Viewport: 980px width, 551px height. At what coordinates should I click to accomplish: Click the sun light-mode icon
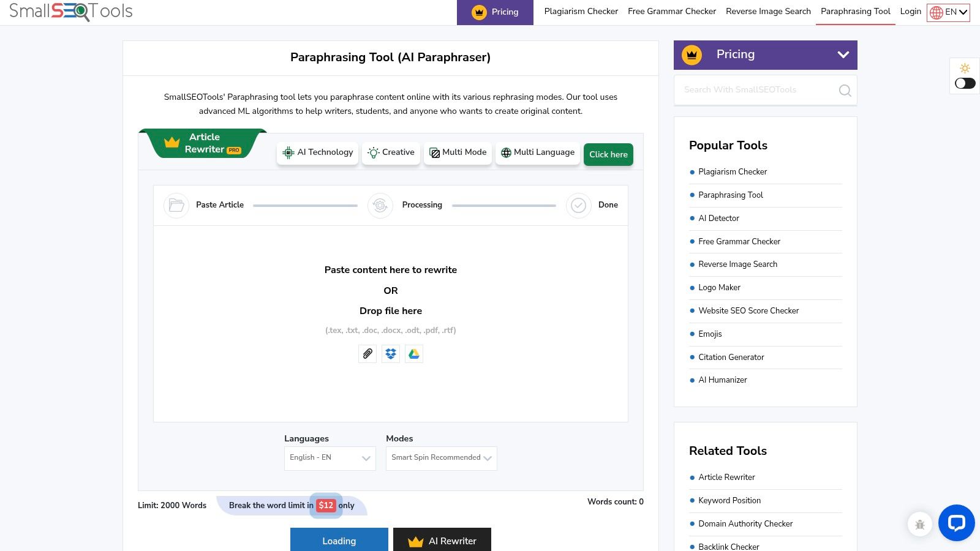pos(965,68)
